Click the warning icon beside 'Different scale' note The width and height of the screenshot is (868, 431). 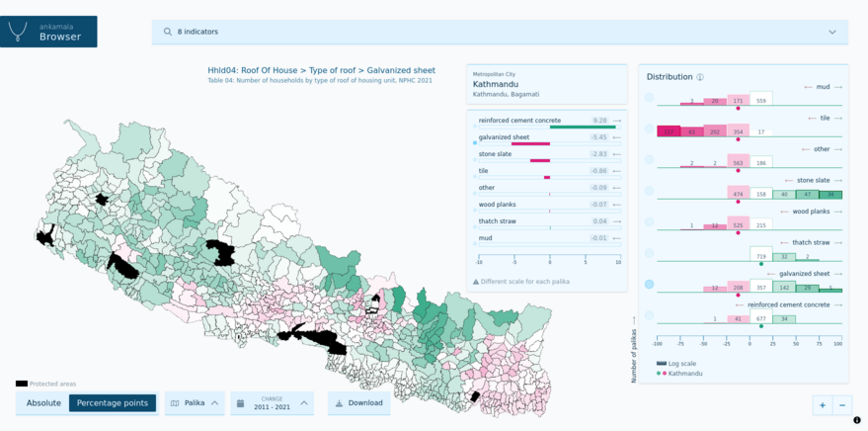tap(475, 282)
